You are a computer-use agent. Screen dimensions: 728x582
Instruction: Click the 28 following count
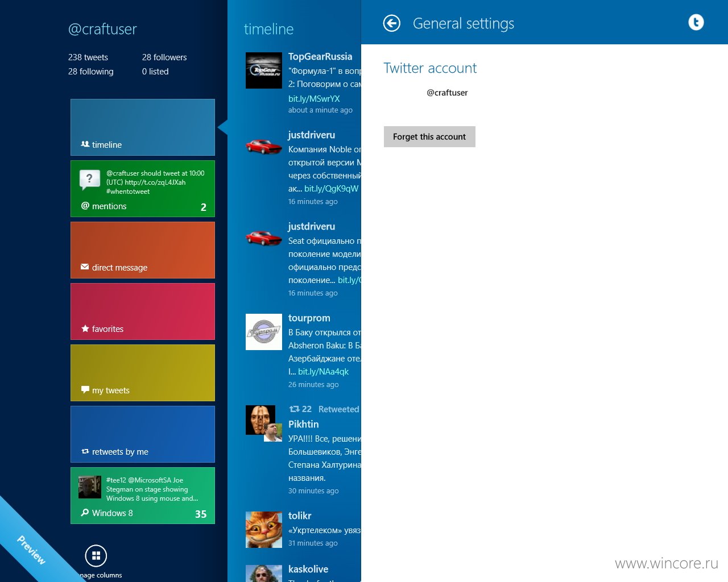click(x=91, y=72)
